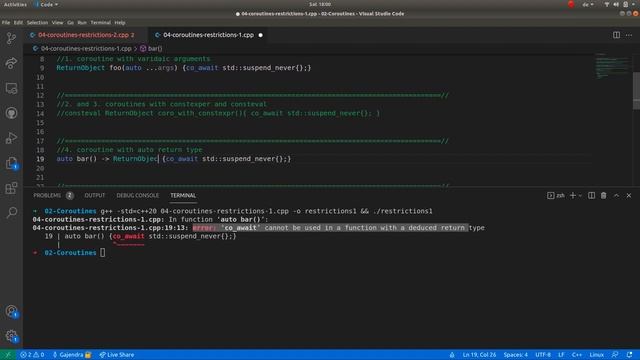Screen dimensions: 640x360
Task: Click the Linux configuration status item
Action: [596, 355]
